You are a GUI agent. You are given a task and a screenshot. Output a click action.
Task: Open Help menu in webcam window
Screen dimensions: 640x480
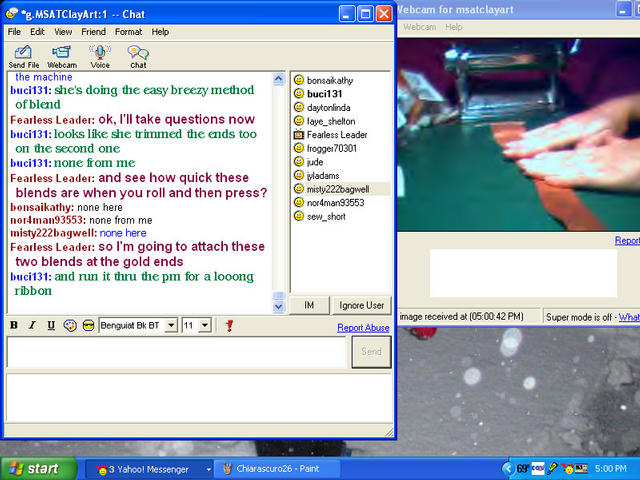click(453, 27)
